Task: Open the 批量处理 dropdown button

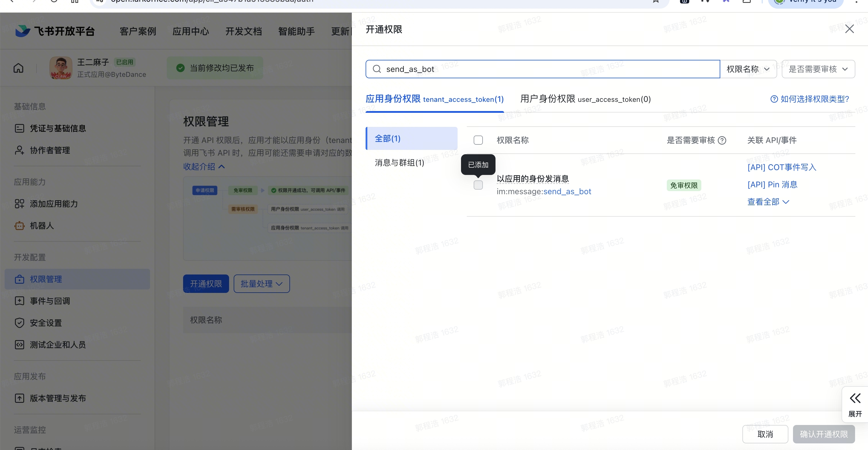Action: point(262,284)
